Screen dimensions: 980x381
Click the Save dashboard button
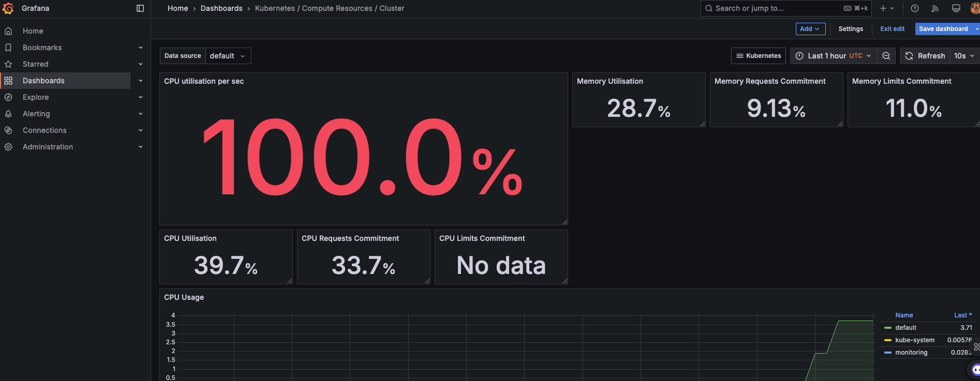tap(944, 29)
